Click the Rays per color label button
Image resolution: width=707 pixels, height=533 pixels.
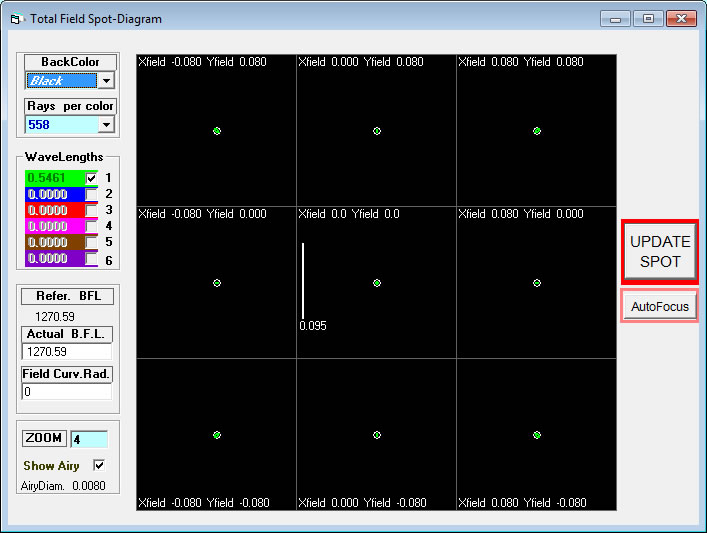pos(70,106)
